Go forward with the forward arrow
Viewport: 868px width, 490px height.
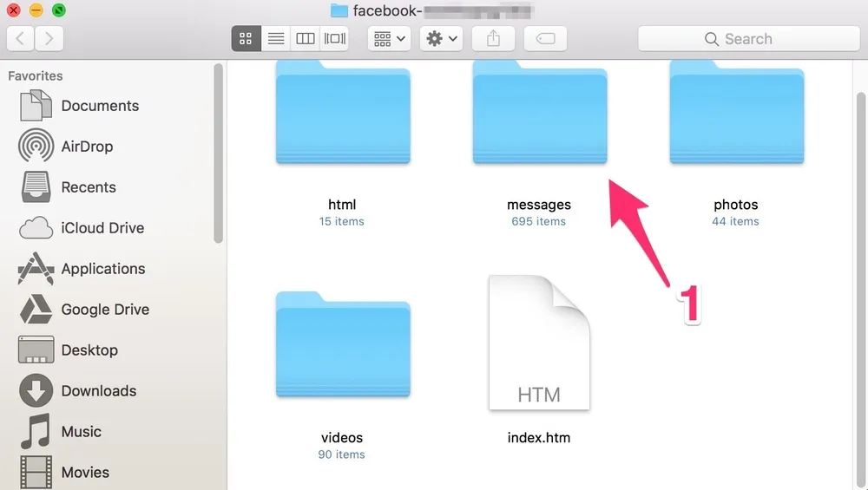point(49,39)
